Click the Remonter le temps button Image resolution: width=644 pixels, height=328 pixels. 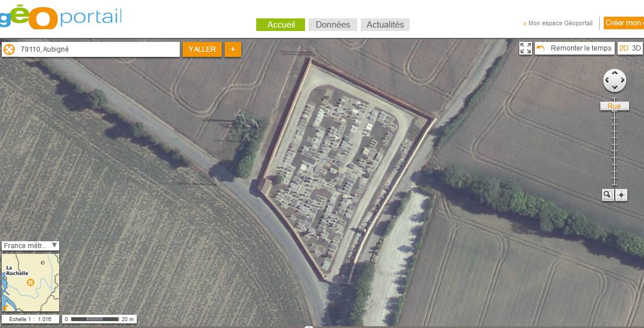click(574, 48)
